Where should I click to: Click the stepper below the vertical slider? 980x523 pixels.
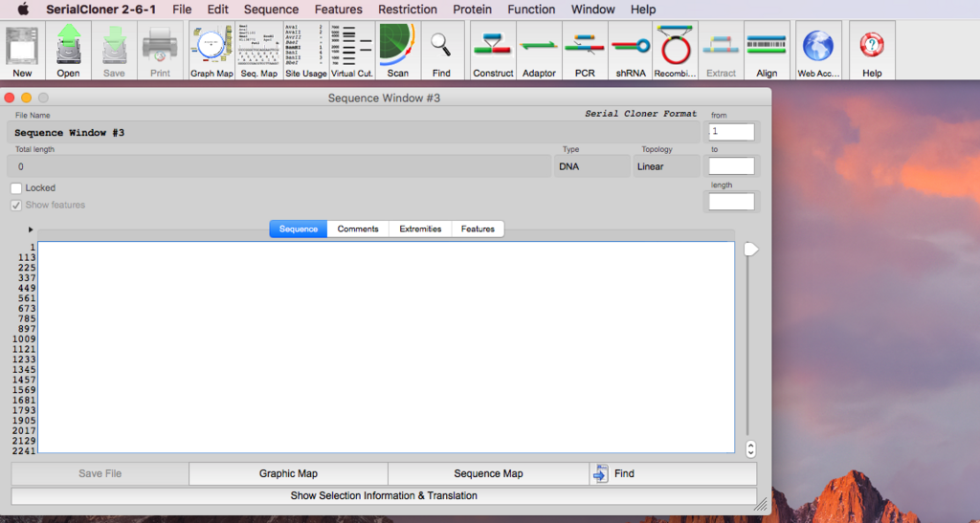pos(750,448)
